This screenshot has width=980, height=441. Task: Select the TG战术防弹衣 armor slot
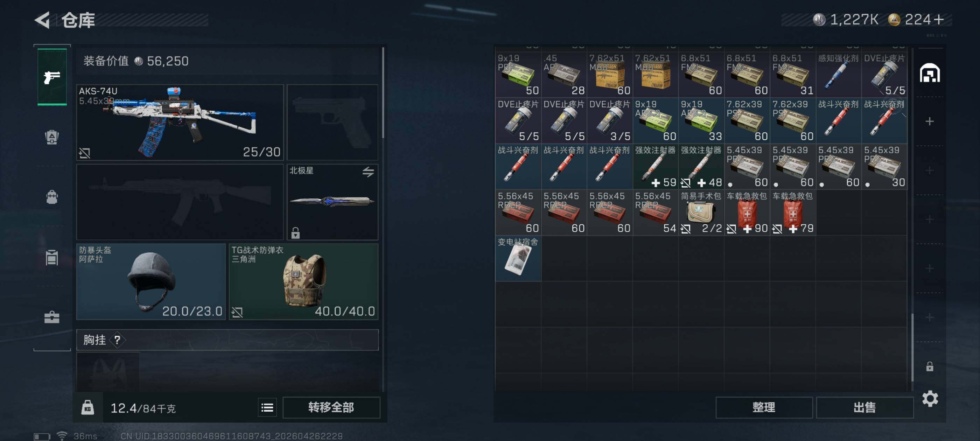tap(303, 281)
